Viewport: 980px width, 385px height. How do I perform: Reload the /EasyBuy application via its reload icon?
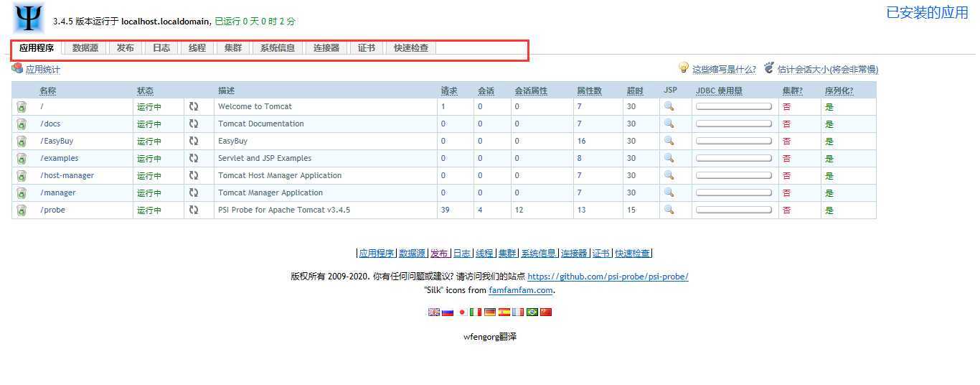[193, 141]
